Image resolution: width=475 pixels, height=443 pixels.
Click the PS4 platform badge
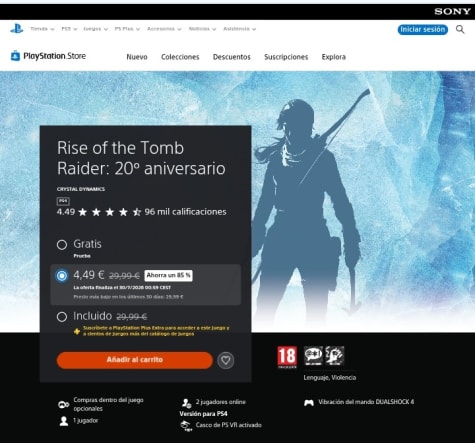[63, 201]
